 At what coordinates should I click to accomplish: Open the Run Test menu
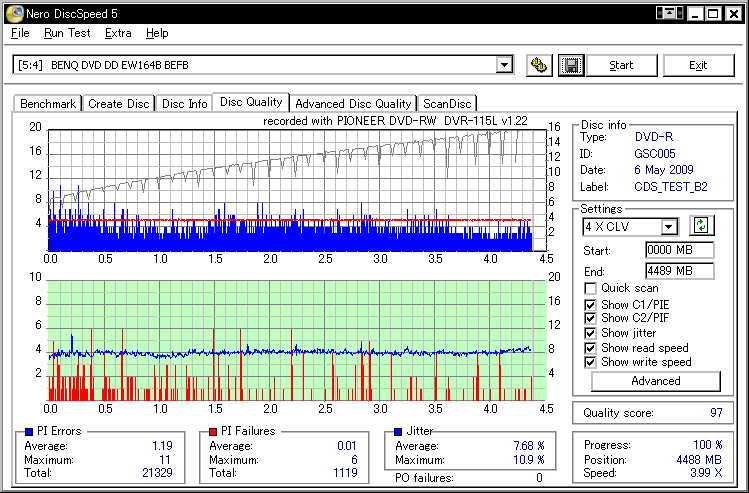pos(67,33)
